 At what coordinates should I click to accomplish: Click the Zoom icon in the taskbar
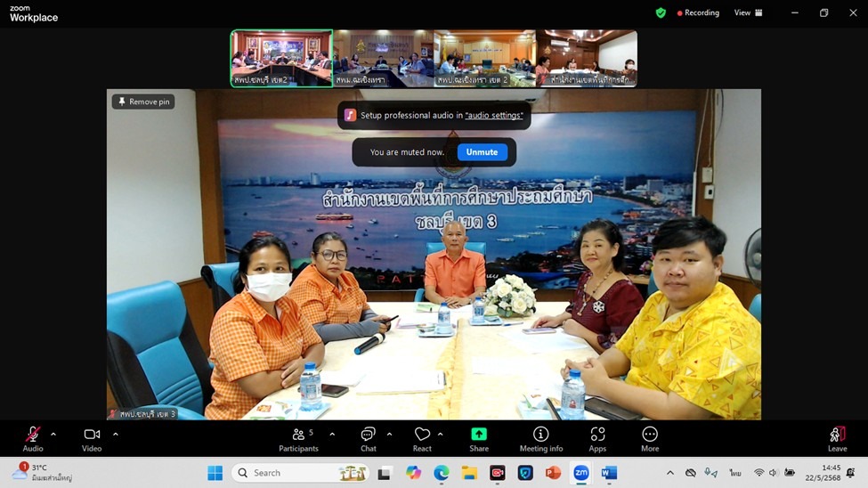point(580,473)
